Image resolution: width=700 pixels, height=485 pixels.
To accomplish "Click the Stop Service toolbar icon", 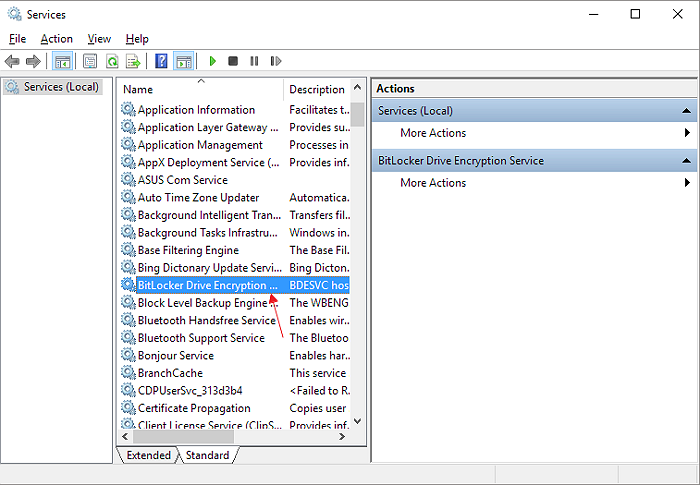I will point(233,62).
